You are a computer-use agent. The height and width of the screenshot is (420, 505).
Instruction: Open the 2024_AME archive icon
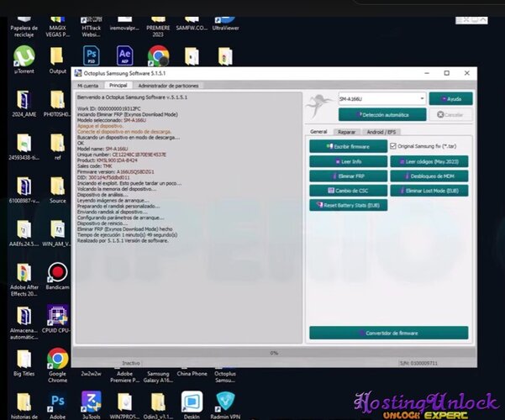pyautogui.click(x=24, y=103)
